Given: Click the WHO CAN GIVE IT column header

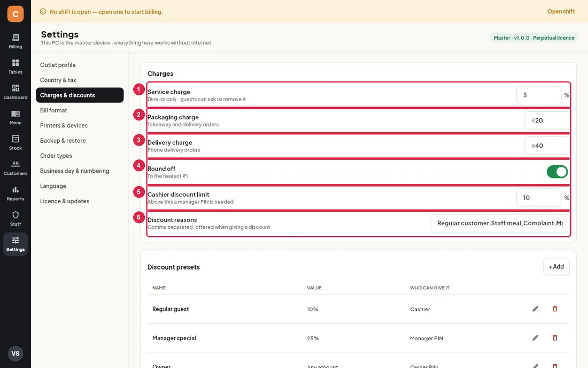Looking at the screenshot, I should point(430,288).
